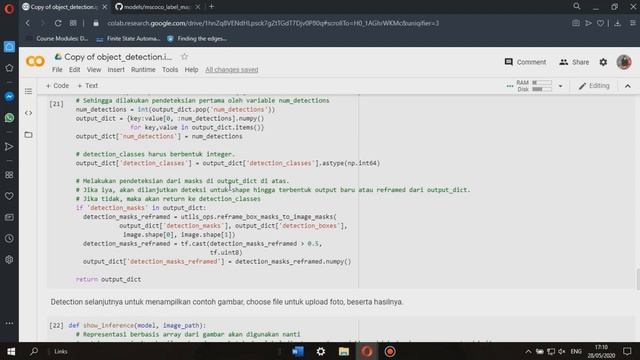This screenshot has height=360, width=640.
Task: Click All changes saved link
Action: click(x=231, y=70)
